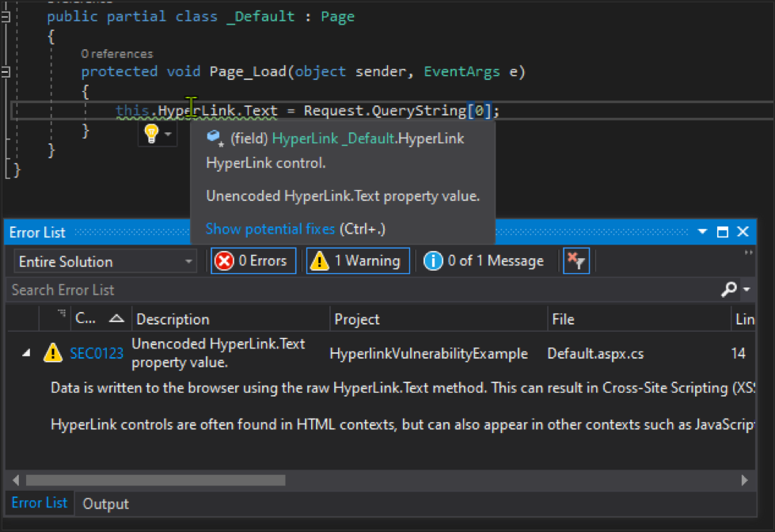Sort by the File column header

639,319
